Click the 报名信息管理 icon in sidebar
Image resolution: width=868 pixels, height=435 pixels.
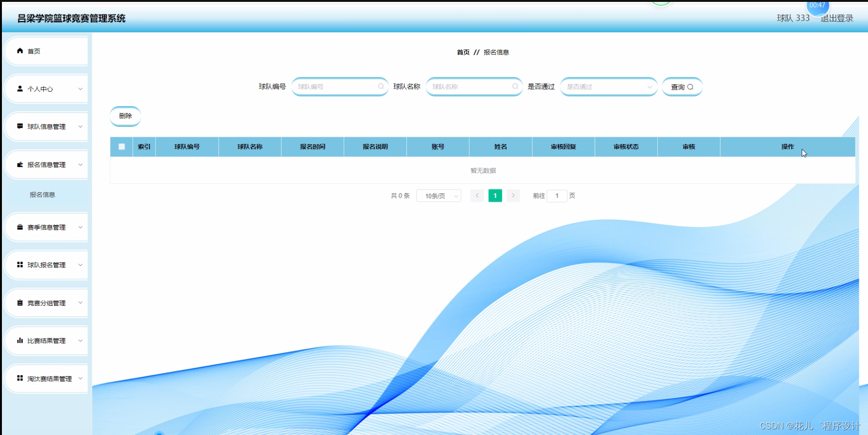coord(19,164)
